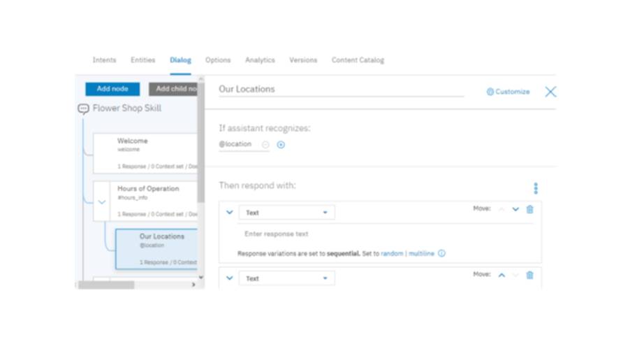Move the second response up
The image size is (644, 363).
pos(502,275)
